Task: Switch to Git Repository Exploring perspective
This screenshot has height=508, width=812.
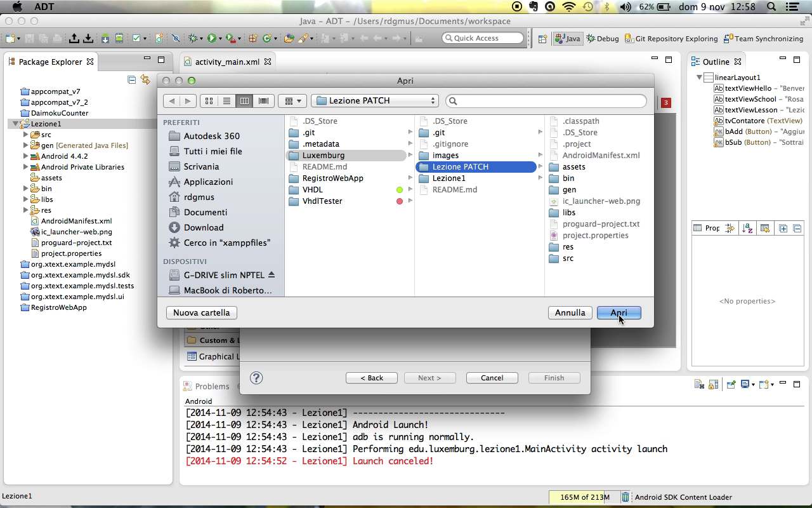Action: coord(671,39)
